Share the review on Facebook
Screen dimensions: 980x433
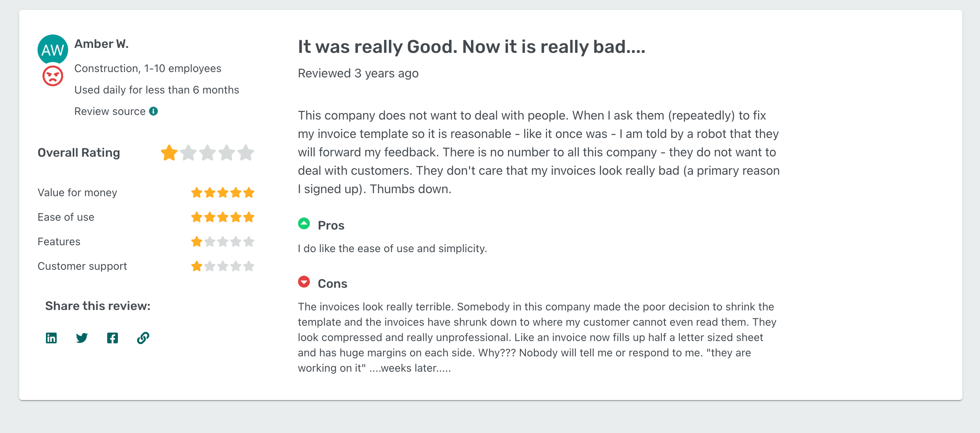click(112, 338)
